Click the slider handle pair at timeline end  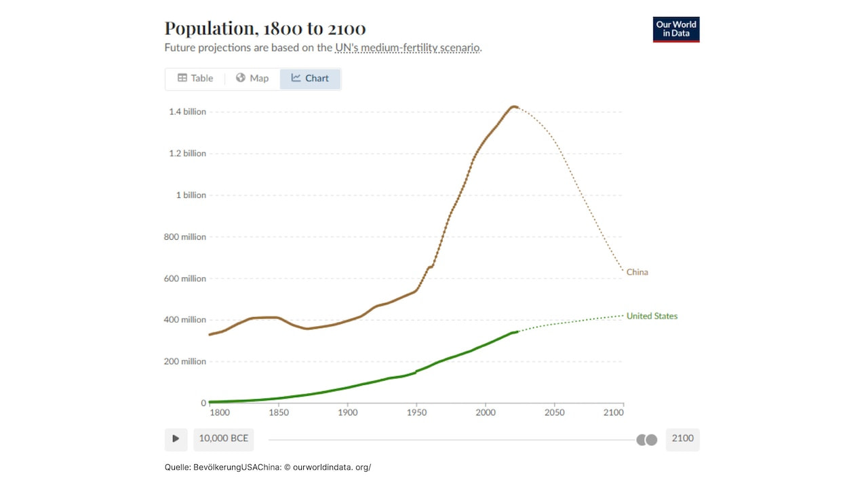pos(647,439)
